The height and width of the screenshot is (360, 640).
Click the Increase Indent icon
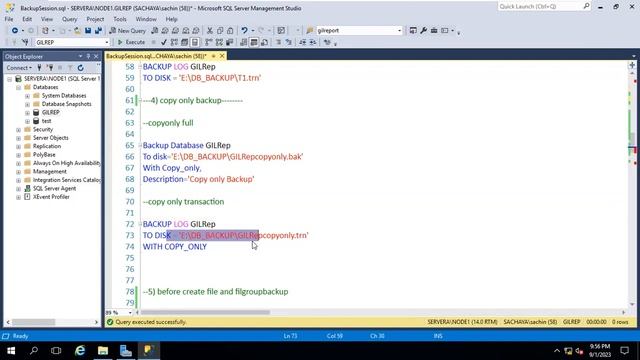pyautogui.click(x=313, y=42)
